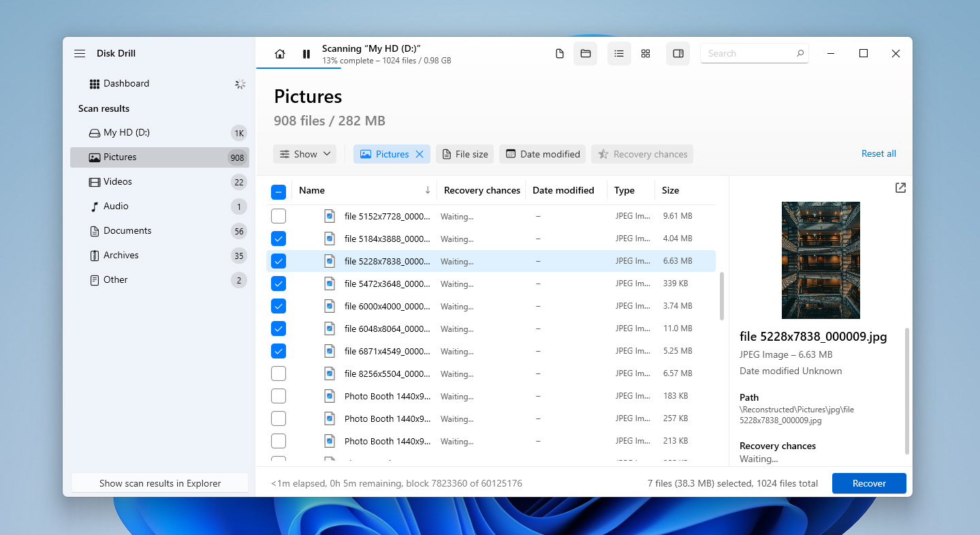Pause the ongoing disk scan
The height and width of the screenshot is (535, 980).
click(306, 53)
